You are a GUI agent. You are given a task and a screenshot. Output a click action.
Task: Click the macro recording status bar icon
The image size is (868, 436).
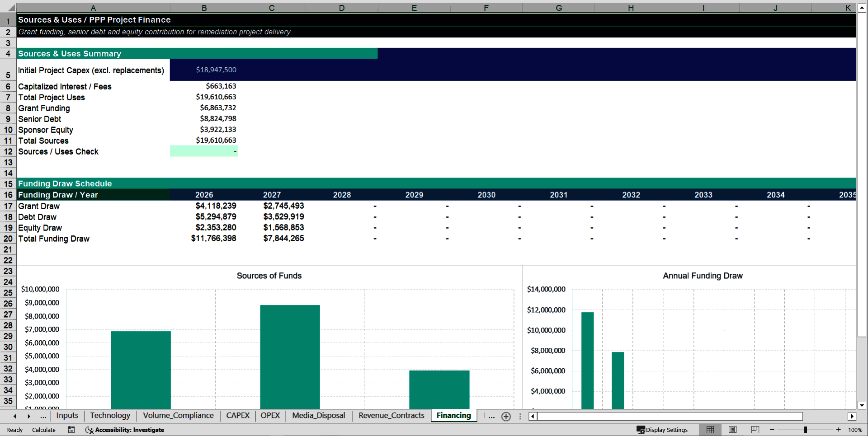click(71, 430)
